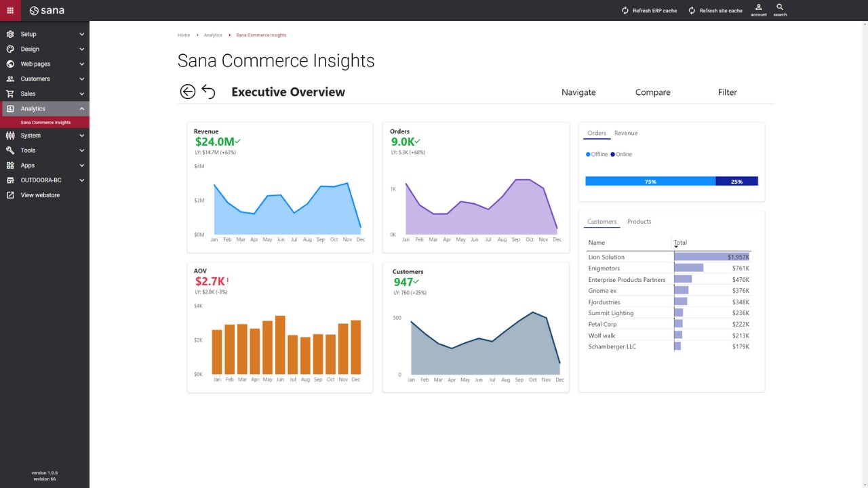Image resolution: width=868 pixels, height=488 pixels.
Task: Switch to the Revenue tab
Action: click(626, 134)
